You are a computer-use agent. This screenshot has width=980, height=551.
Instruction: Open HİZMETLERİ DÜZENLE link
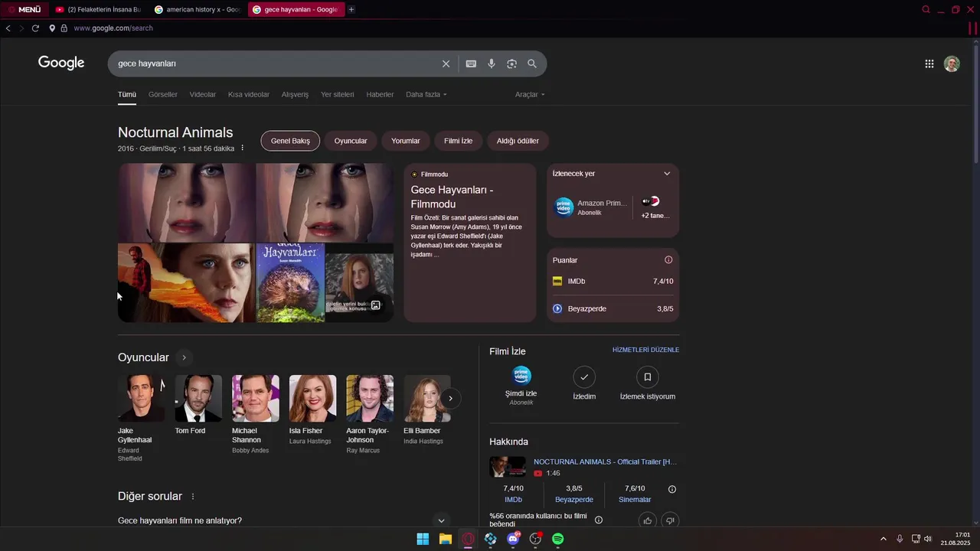click(x=645, y=350)
